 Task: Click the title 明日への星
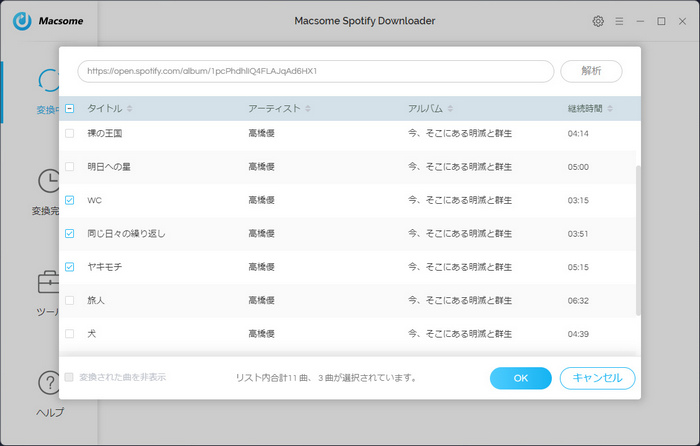tap(109, 167)
